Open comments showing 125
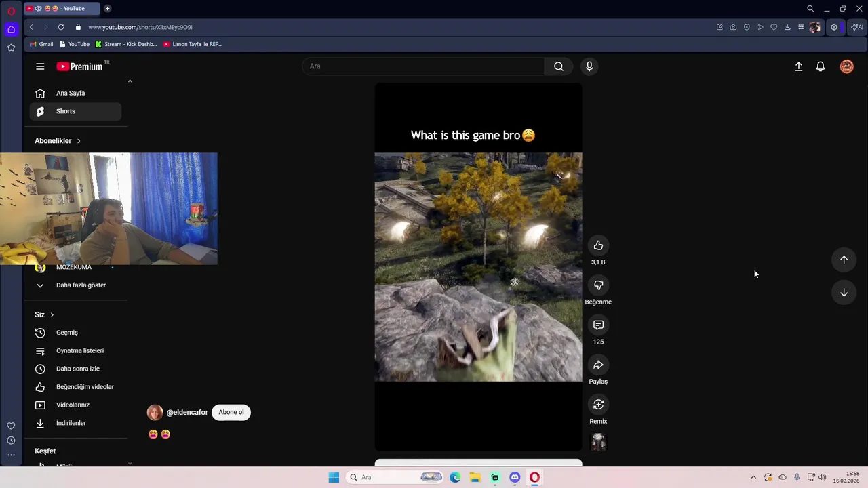Viewport: 868px width, 488px height. click(x=598, y=325)
